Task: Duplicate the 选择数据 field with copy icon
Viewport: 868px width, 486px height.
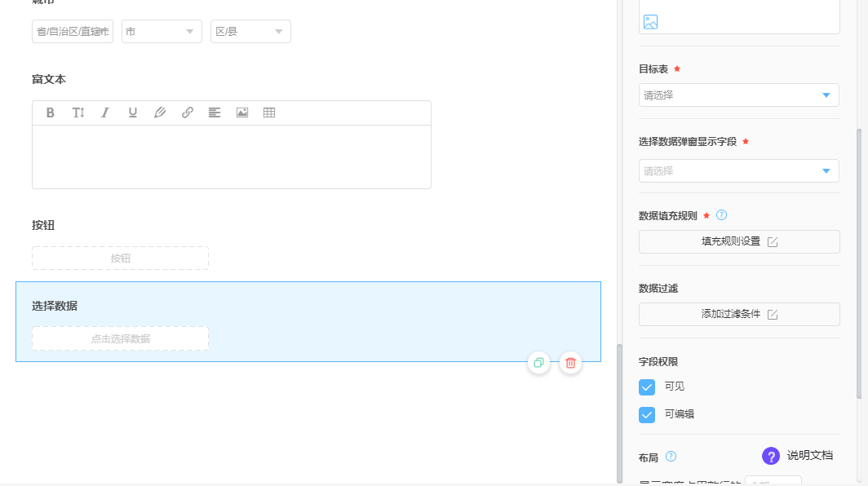Action: coord(538,363)
